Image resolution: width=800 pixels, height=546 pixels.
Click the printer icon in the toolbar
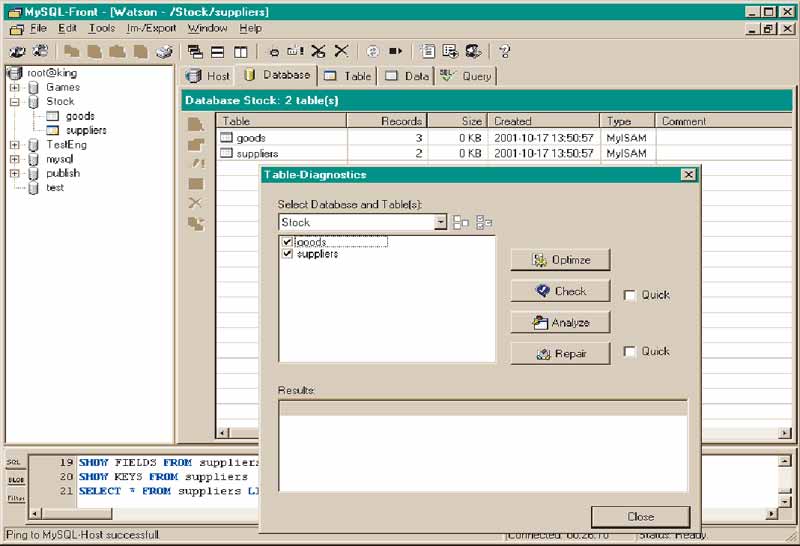coord(164,52)
